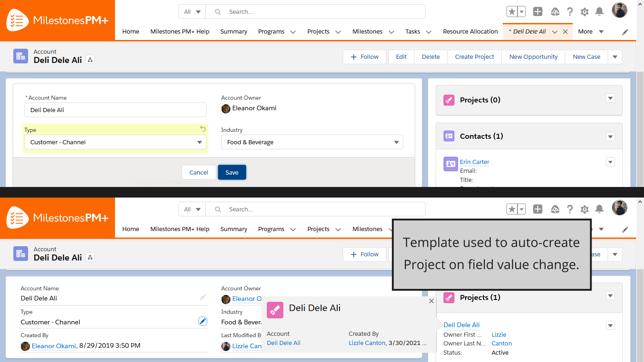The image size is (644, 362).
Task: Click the Edit button
Action: pos(401,57)
